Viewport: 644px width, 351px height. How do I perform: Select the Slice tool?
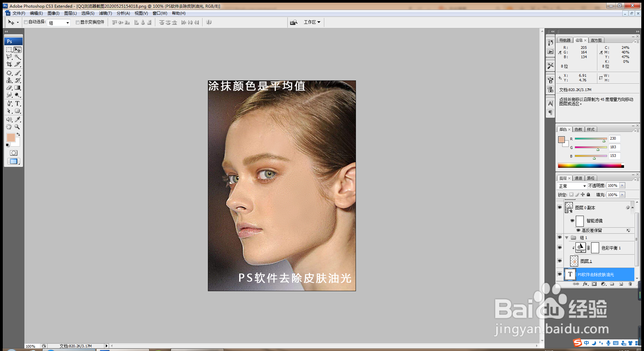[18, 64]
